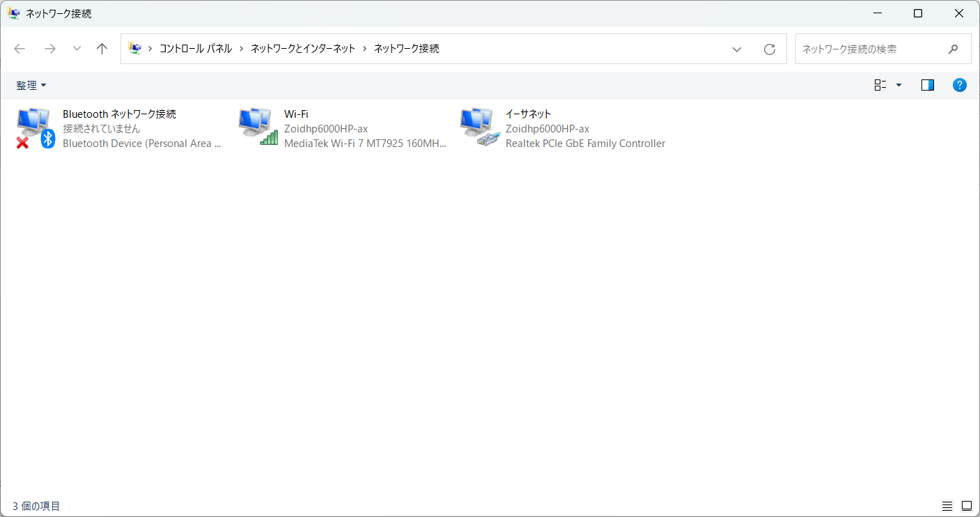Screen dimensions: 980x517
Task: Open the address bar history dropdown
Action: (x=736, y=49)
